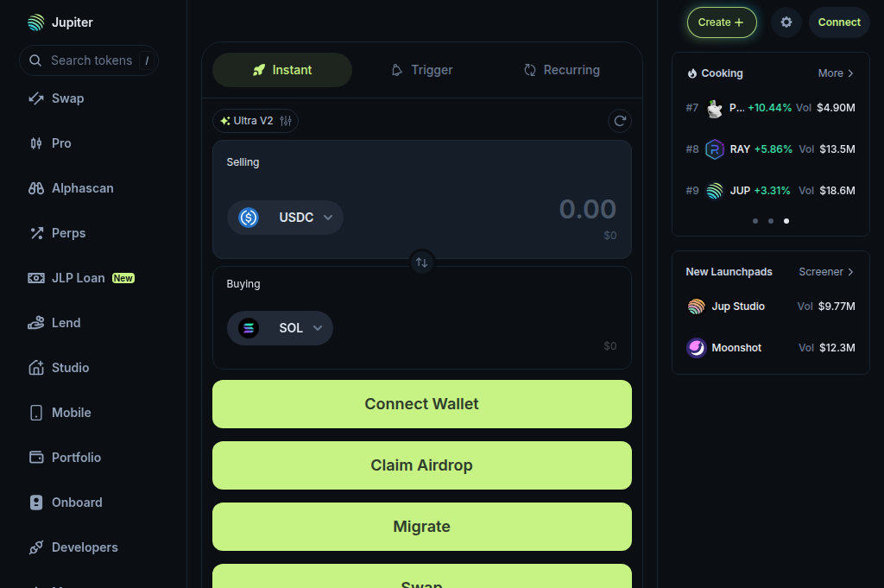Click the Connect Wallet button

(x=421, y=404)
